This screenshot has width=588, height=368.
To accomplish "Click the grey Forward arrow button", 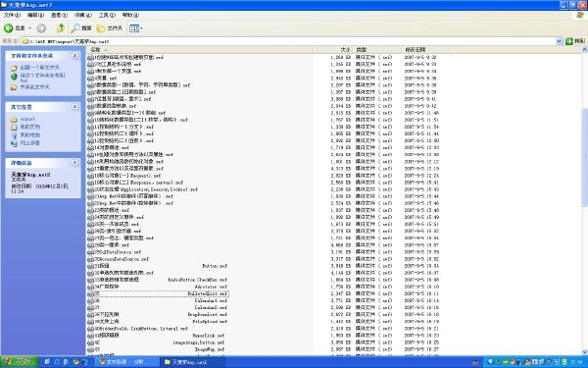I will tap(41, 28).
